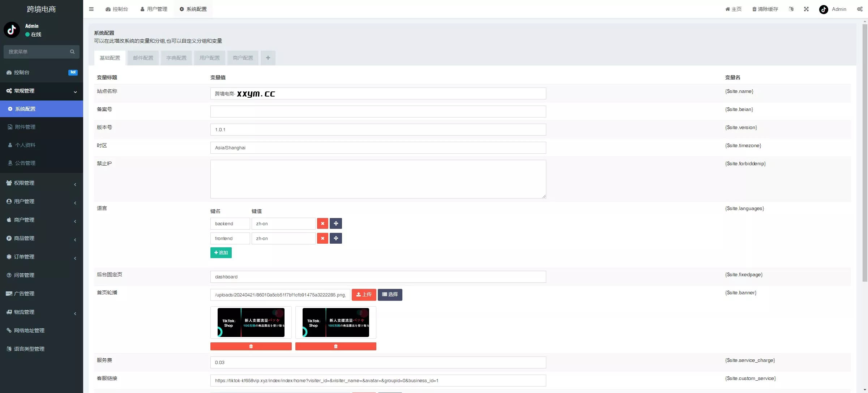
Task: Click the empty 备案号 input field
Action: [378, 111]
